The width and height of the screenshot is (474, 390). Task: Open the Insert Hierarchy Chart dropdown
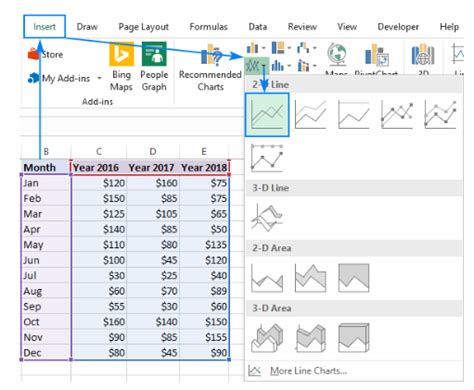[281, 48]
